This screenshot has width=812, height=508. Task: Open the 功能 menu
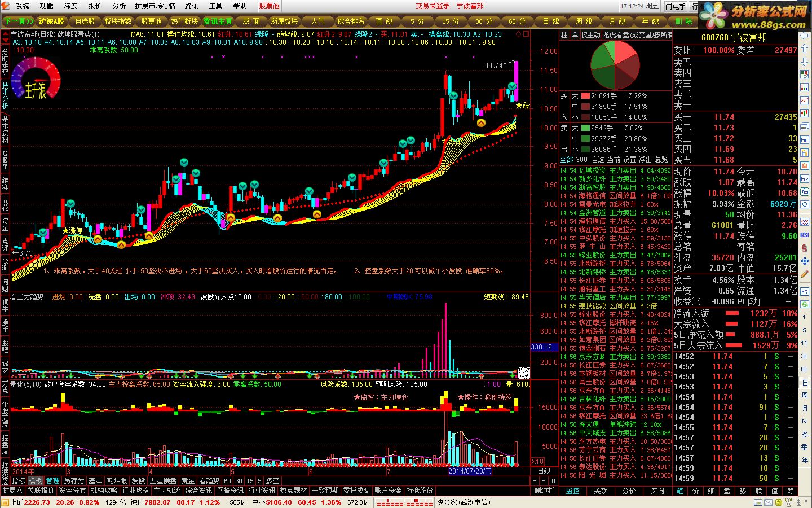tap(46, 6)
